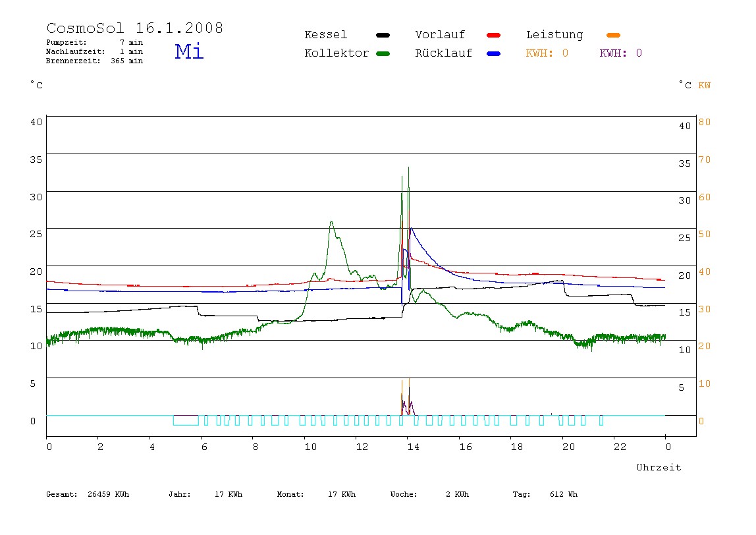The width and height of the screenshot is (756, 535).
Task: Click the 25 label on left axis
Action: pyautogui.click(x=36, y=234)
